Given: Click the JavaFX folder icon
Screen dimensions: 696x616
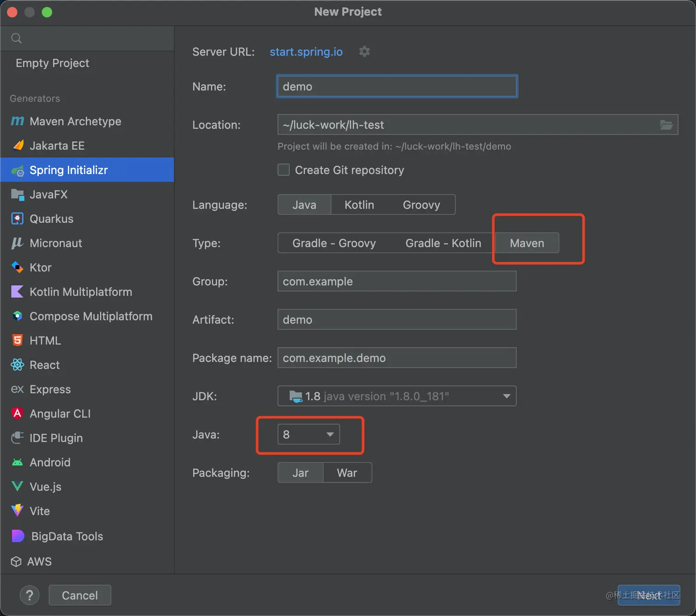Looking at the screenshot, I should tap(17, 194).
